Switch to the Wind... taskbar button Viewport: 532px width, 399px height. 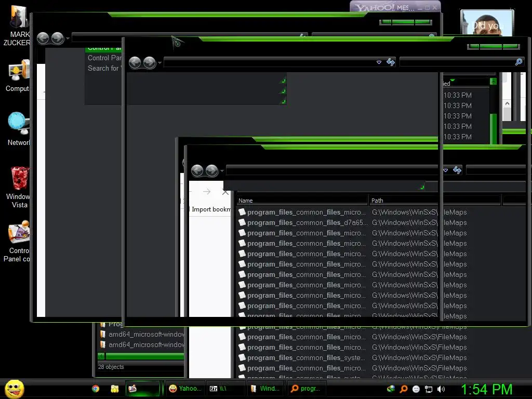click(265, 389)
